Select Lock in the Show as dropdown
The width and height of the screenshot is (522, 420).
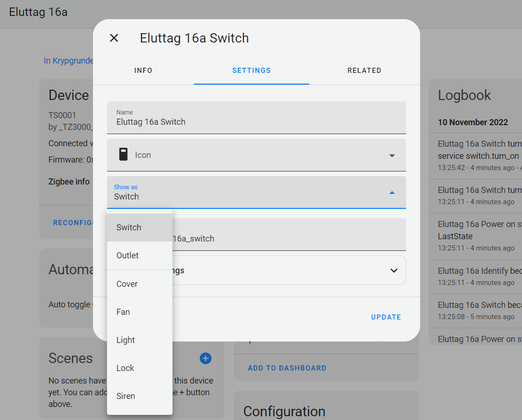pos(124,368)
